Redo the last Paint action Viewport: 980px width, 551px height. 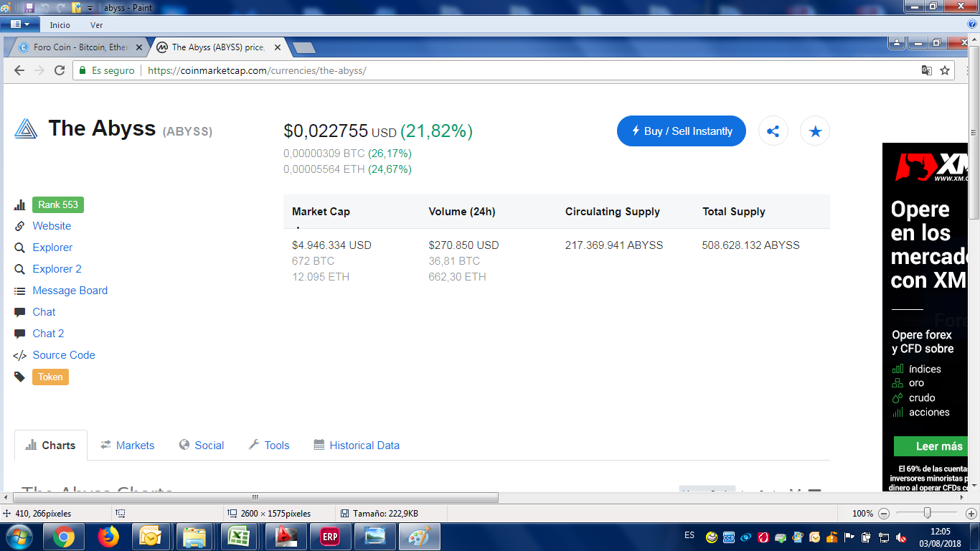[60, 8]
